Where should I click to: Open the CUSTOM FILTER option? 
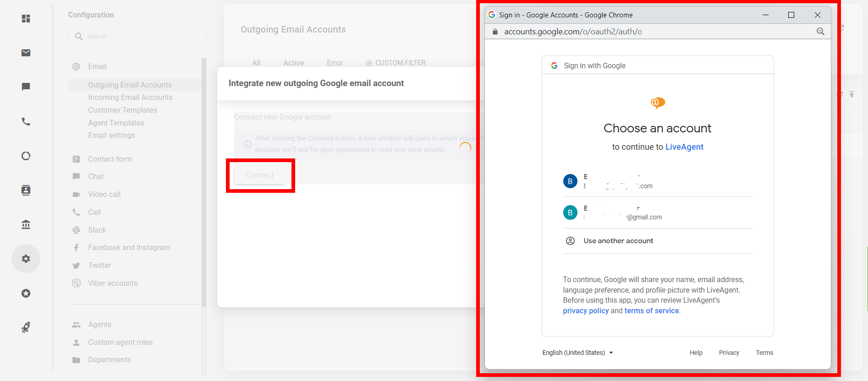click(396, 63)
